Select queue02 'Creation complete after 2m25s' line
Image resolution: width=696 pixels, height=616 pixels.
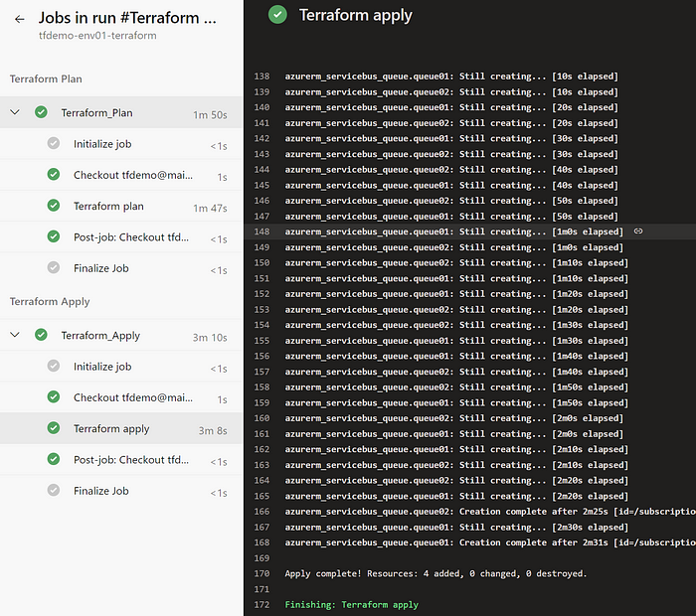[490, 512]
